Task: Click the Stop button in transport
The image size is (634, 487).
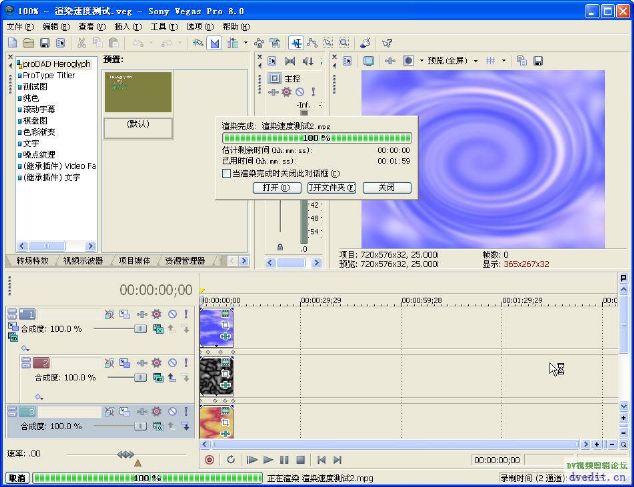Action: pos(300,460)
